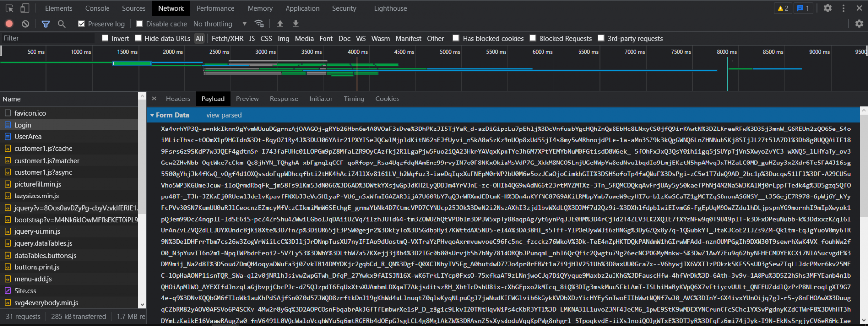Filter requests by Fetch/XHR
The height and width of the screenshot is (326, 868).
click(227, 38)
